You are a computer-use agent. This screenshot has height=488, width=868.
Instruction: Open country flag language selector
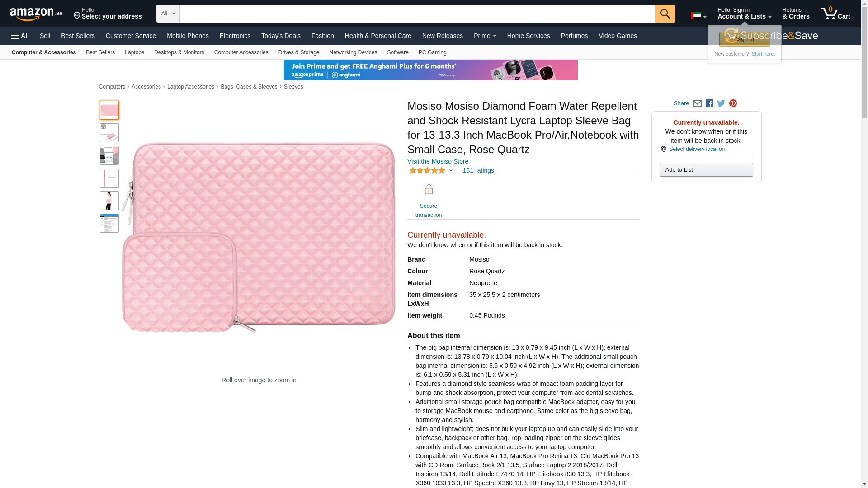coord(698,16)
